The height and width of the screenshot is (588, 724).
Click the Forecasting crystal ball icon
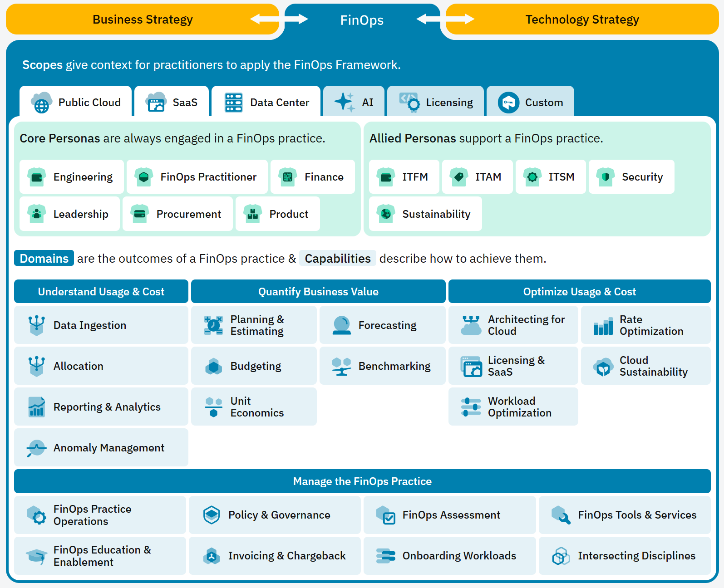341,325
